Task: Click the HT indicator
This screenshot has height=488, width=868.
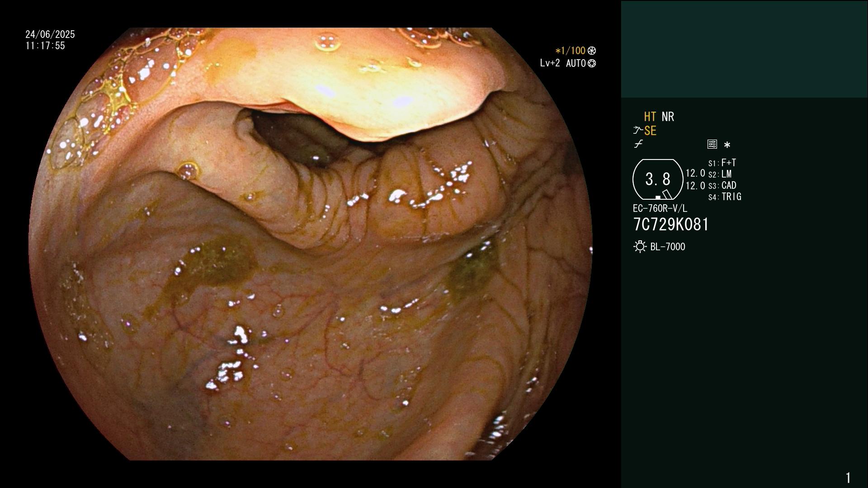Action: [650, 117]
